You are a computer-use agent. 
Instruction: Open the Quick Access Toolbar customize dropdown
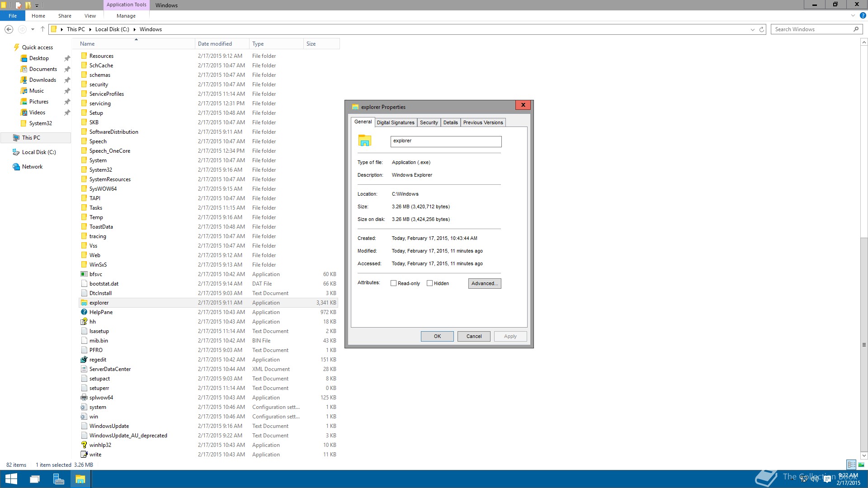pos(37,5)
